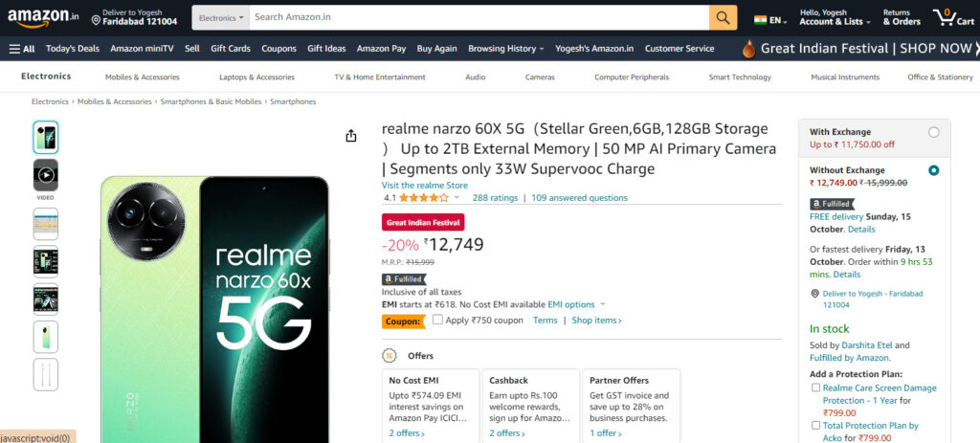The image size is (980, 443).
Task: Open the 288 ratings link
Action: (x=495, y=197)
